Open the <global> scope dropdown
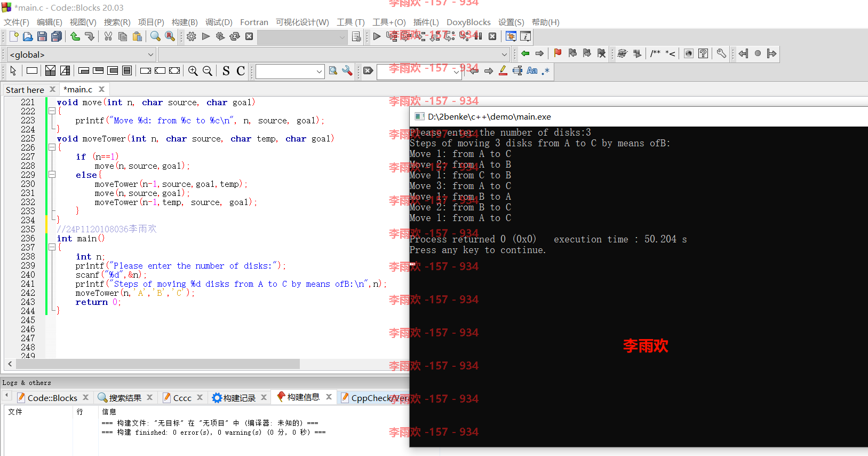 pyautogui.click(x=81, y=54)
